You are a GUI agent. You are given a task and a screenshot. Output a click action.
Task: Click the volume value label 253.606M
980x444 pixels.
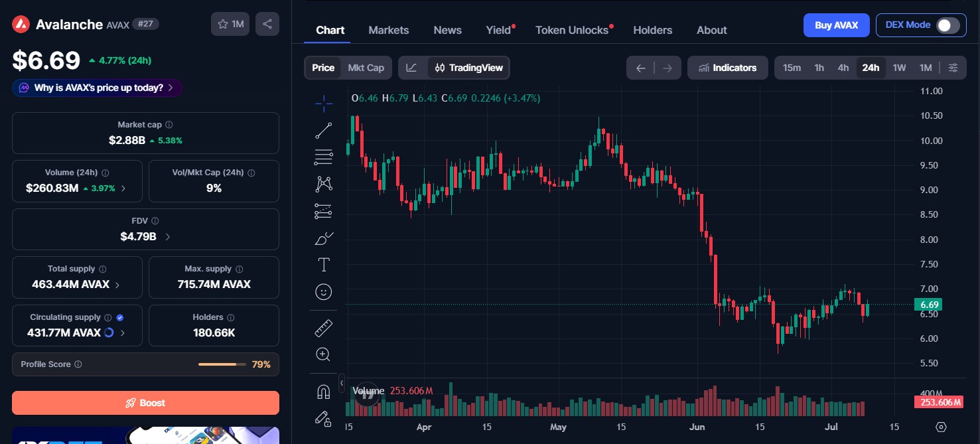(x=938, y=402)
